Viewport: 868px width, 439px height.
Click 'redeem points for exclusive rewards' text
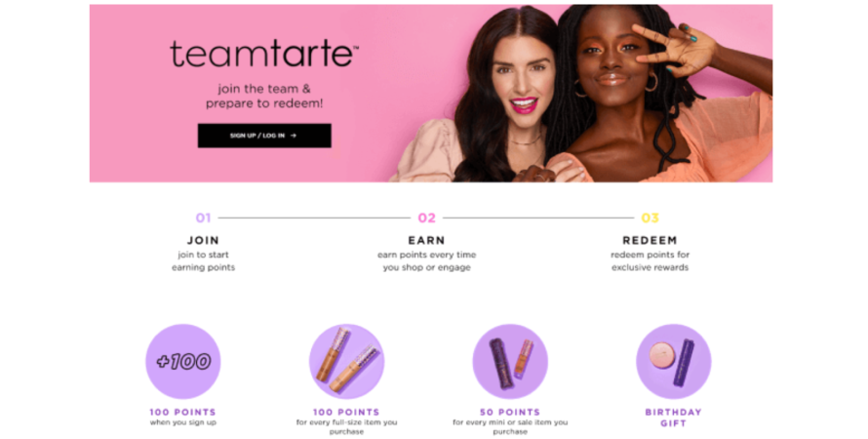tap(650, 261)
